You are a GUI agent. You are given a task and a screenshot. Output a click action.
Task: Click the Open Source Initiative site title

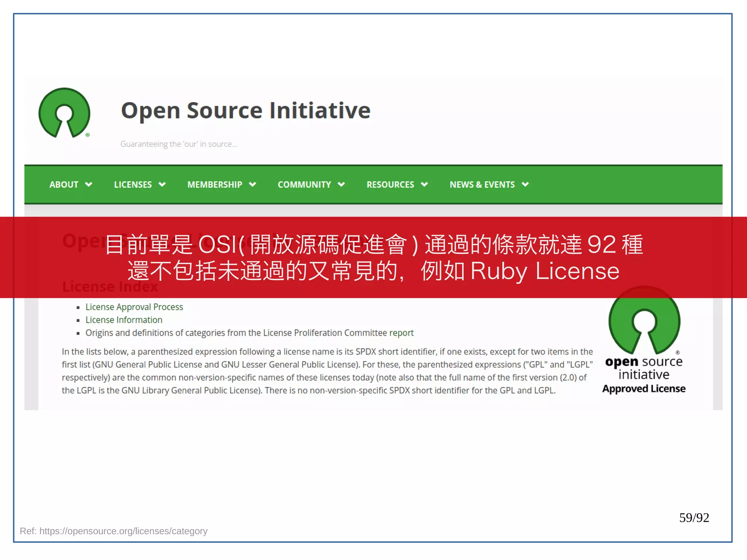246,110
